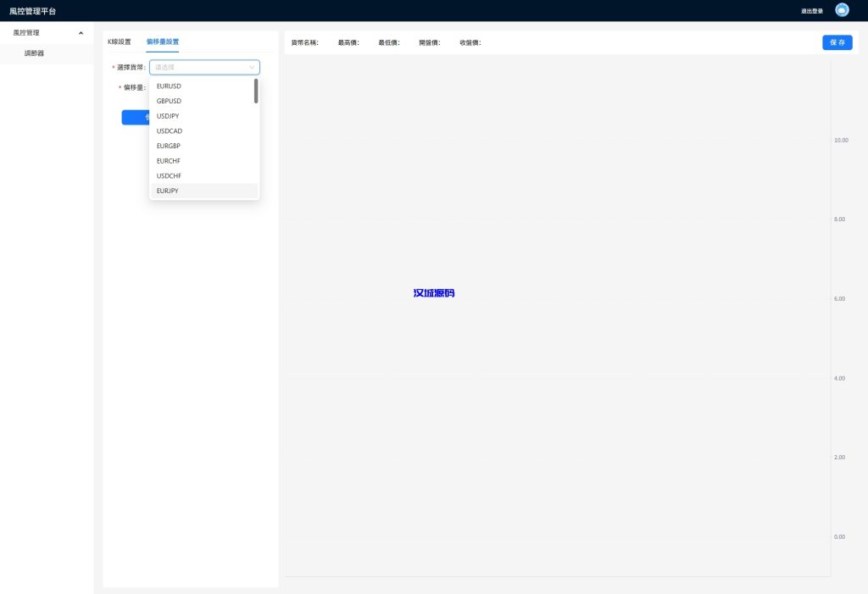Choose GBPUSD in the dropdown list
868x594 pixels.
pos(170,101)
